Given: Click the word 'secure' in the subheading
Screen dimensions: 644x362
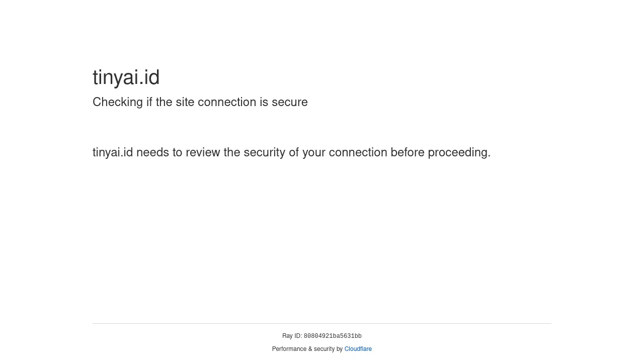Looking at the screenshot, I should (x=289, y=102).
